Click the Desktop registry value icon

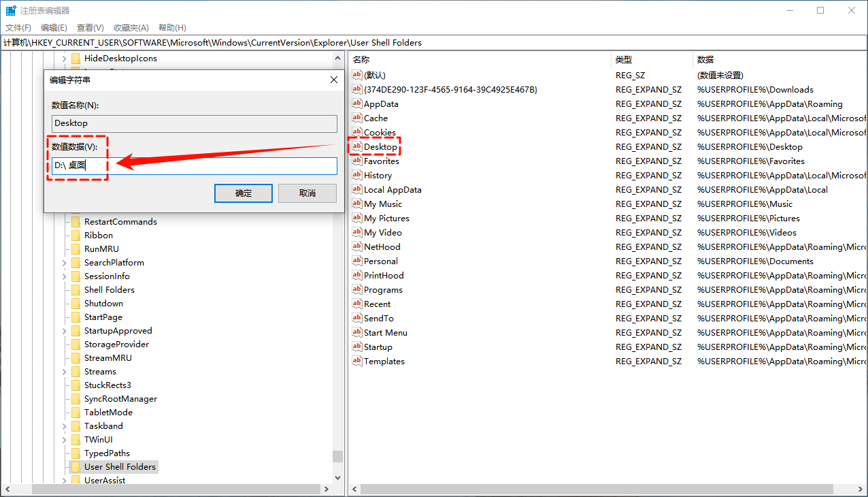(356, 147)
